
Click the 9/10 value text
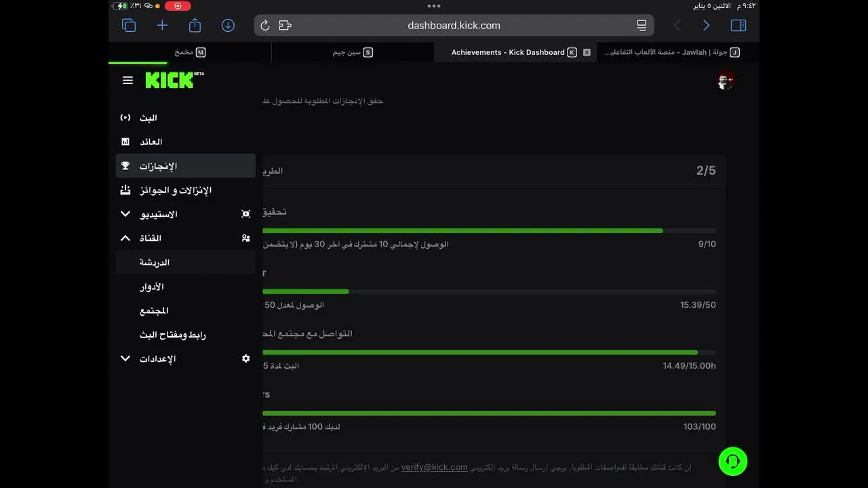pyautogui.click(x=707, y=244)
